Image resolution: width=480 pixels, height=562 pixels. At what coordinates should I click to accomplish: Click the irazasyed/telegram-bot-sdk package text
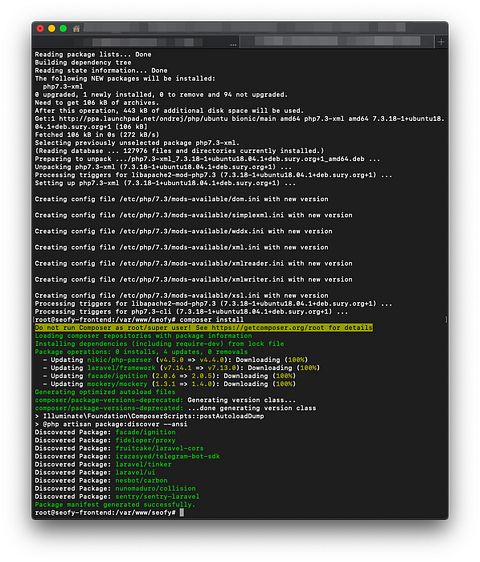(167, 456)
